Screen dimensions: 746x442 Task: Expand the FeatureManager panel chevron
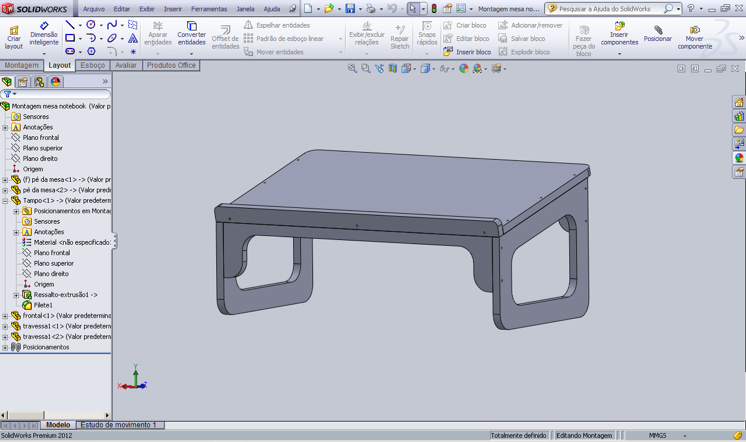click(105, 81)
